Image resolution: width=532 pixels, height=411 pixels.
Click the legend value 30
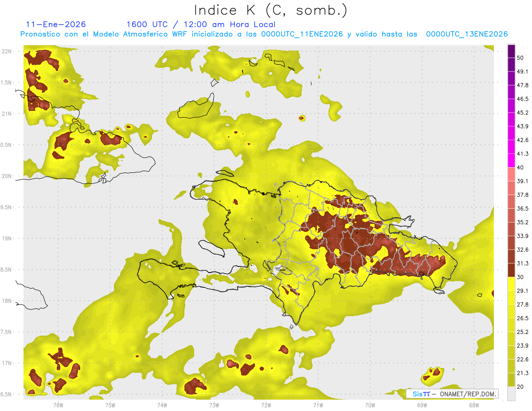[x=520, y=277]
